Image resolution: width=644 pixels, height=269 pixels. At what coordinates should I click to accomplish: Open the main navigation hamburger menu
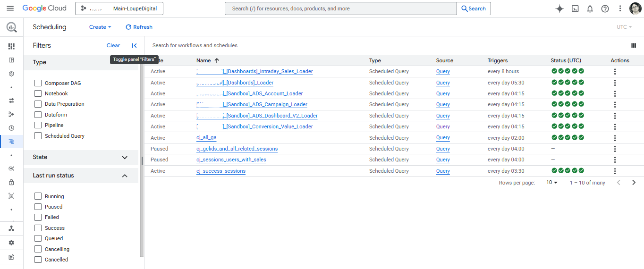tap(10, 8)
